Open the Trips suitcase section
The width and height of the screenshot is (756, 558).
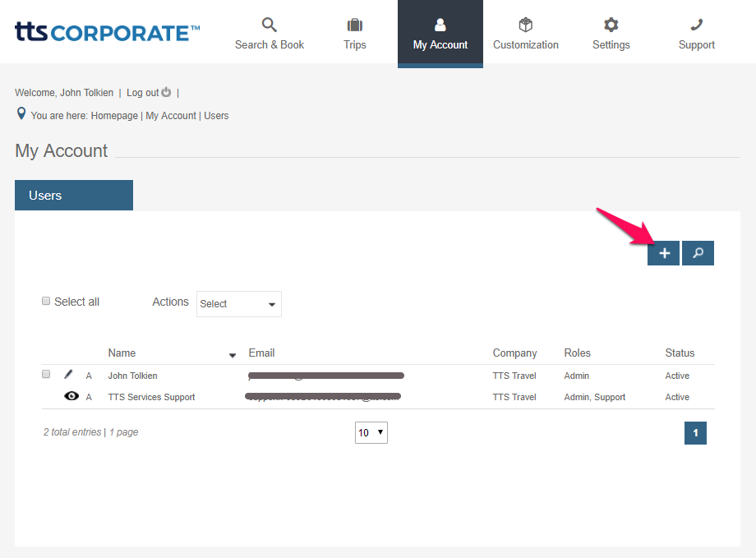pyautogui.click(x=355, y=34)
